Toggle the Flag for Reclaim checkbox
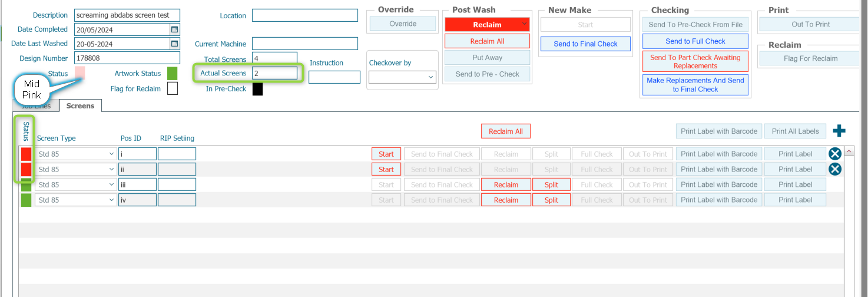868x297 pixels. [173, 88]
